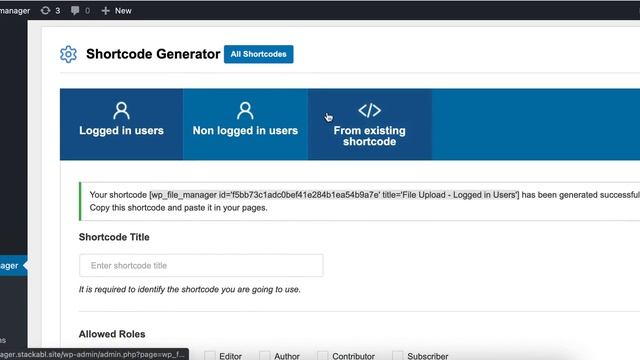640x360 pixels.
Task: Check the Subscriber role checkbox
Action: coord(398,356)
